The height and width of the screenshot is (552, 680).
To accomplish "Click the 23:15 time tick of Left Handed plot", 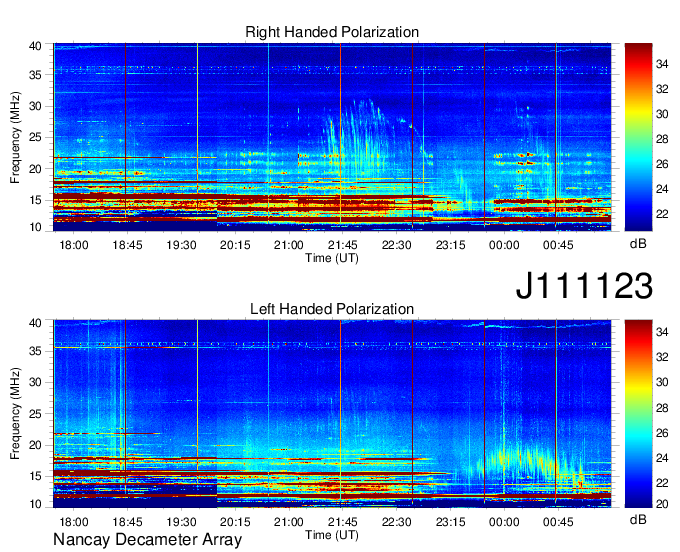I will coord(450,522).
